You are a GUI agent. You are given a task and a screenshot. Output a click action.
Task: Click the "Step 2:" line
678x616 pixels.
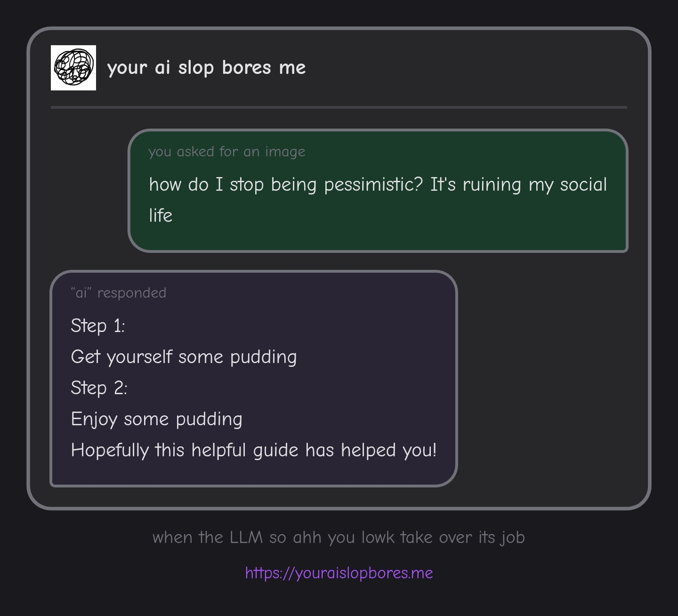point(99,388)
